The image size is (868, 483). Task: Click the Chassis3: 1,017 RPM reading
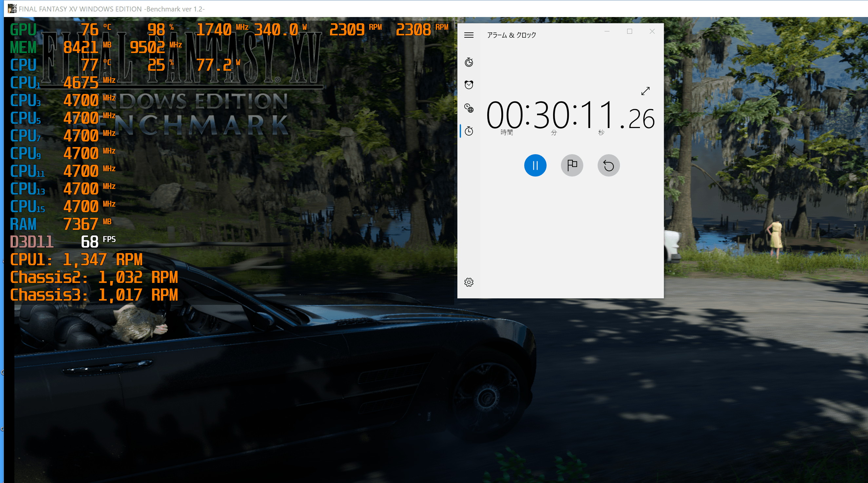[94, 295]
